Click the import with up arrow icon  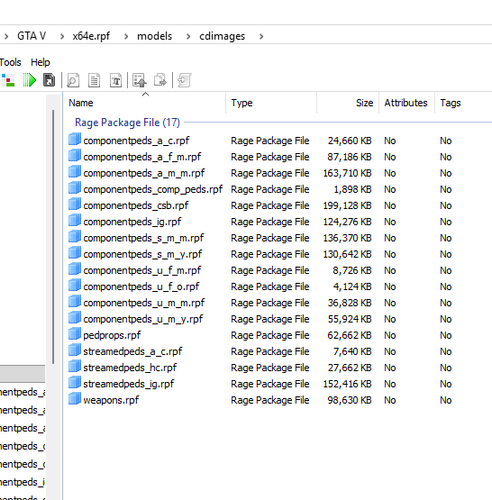[139, 80]
